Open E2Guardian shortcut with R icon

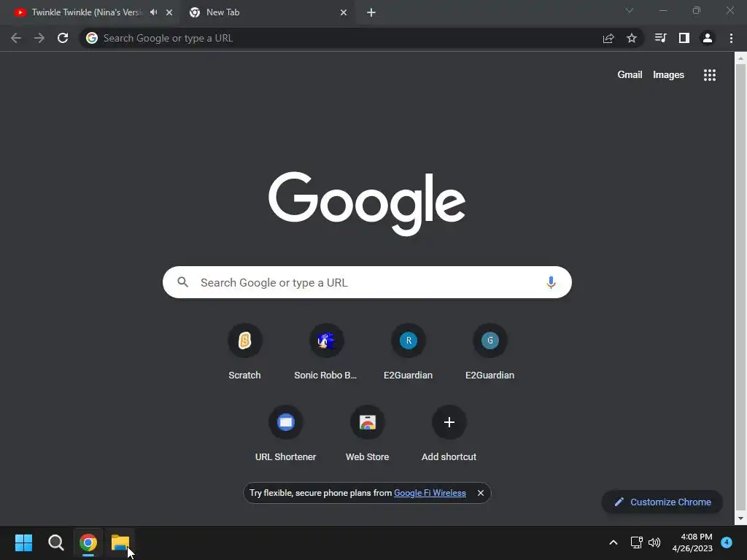point(409,352)
